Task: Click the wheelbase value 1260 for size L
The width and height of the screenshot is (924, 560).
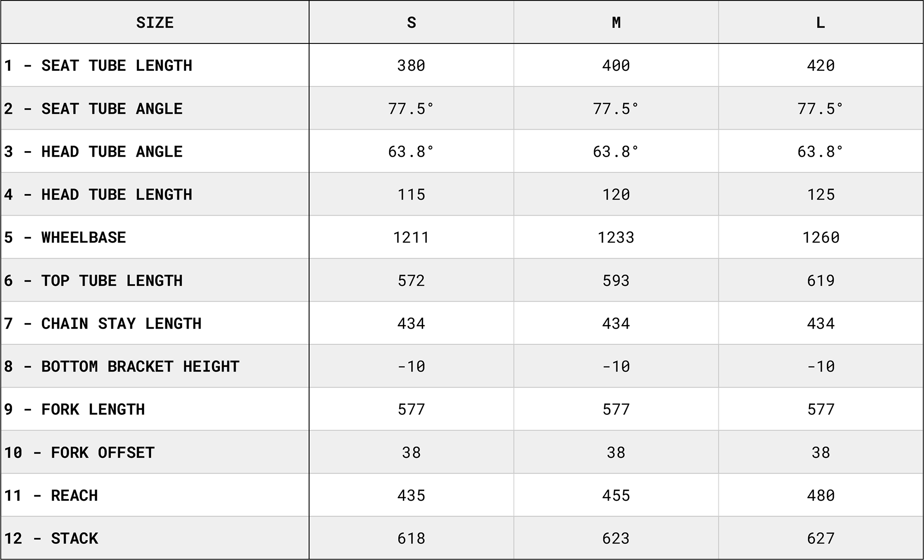Action: pyautogui.click(x=821, y=237)
